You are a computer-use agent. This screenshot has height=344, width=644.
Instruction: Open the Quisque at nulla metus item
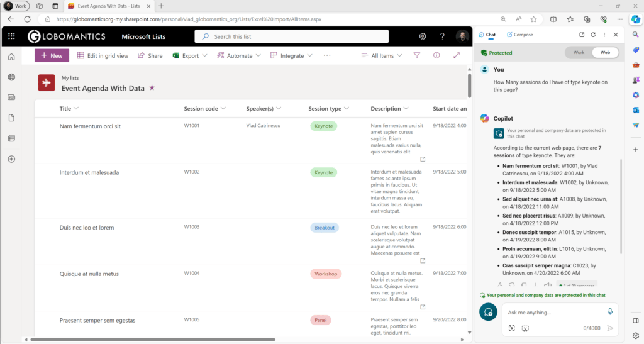click(x=89, y=274)
